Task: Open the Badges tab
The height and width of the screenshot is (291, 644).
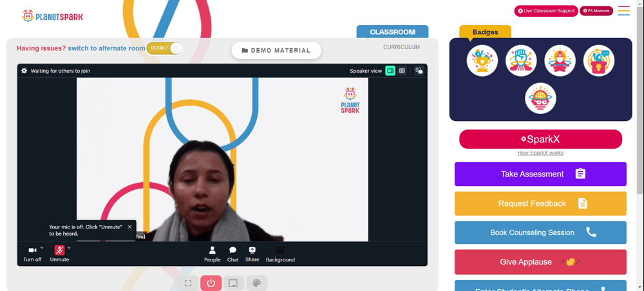Action: 485,32
